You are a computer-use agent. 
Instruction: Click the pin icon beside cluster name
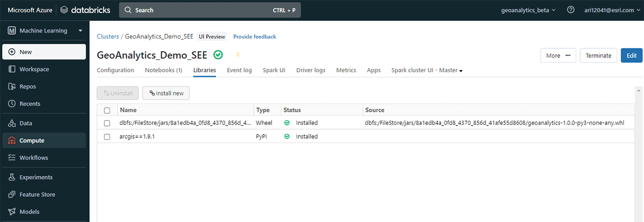238,55
